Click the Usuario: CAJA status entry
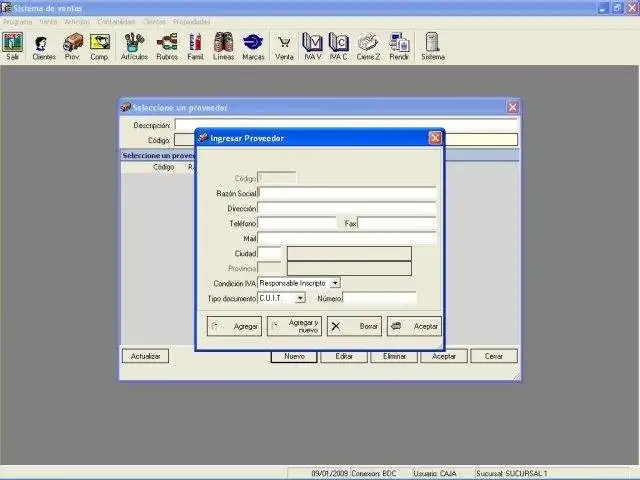640x480 pixels. pos(435,473)
